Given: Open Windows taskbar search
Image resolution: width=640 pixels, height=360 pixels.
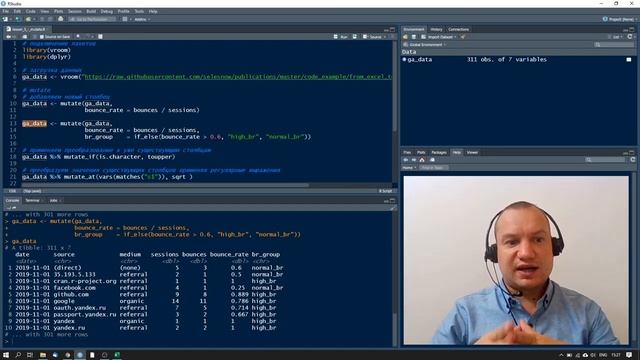Looking at the screenshot, I should [18, 355].
